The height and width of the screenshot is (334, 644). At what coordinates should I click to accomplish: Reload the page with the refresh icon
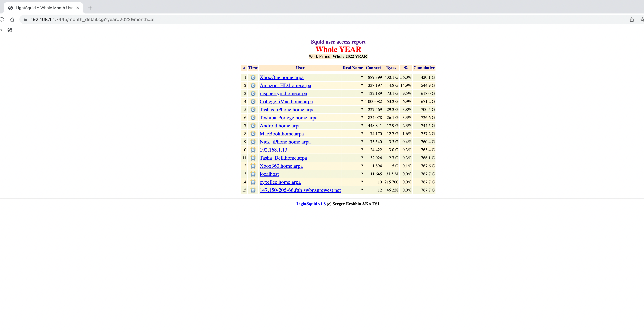tap(2, 20)
